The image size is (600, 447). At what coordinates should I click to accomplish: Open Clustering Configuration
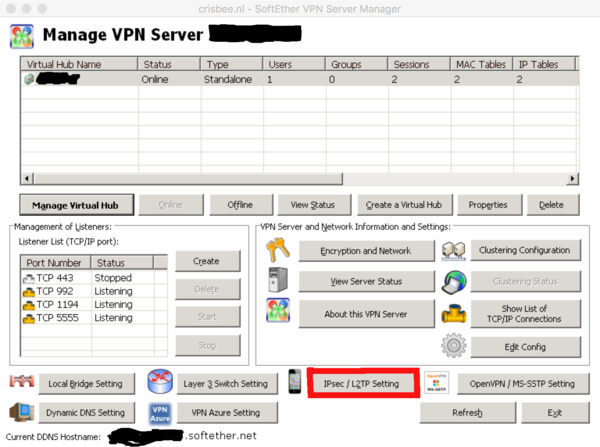click(525, 250)
